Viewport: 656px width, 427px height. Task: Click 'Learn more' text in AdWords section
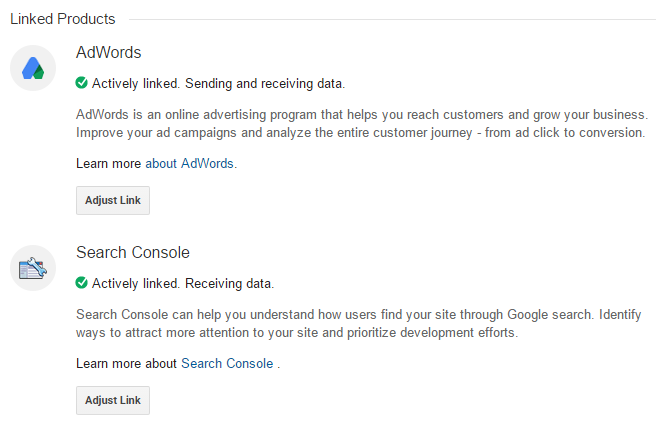point(109,163)
